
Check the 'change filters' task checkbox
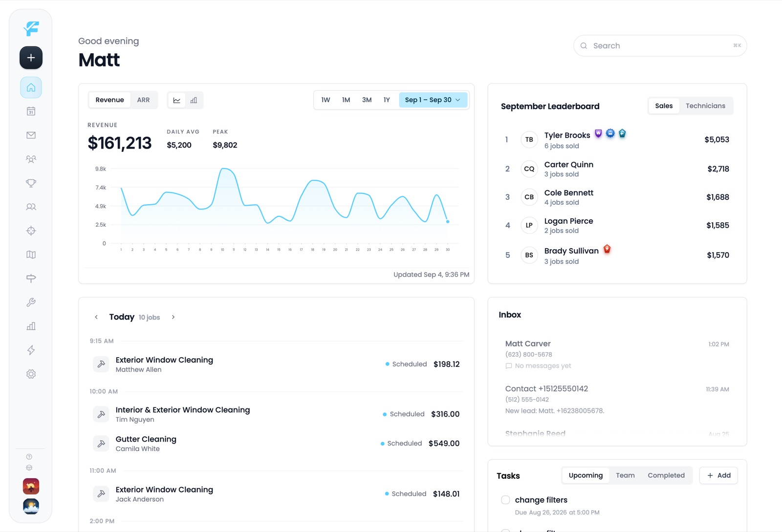505,500
